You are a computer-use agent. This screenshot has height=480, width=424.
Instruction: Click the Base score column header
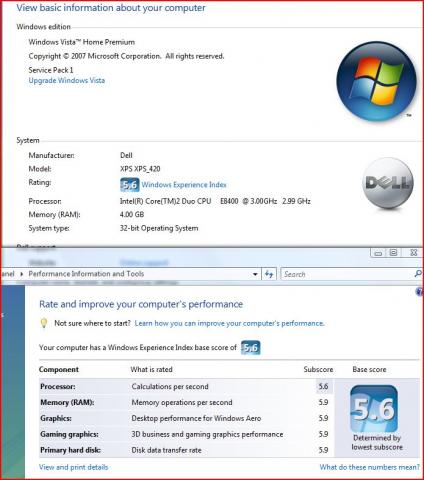[x=369, y=369]
